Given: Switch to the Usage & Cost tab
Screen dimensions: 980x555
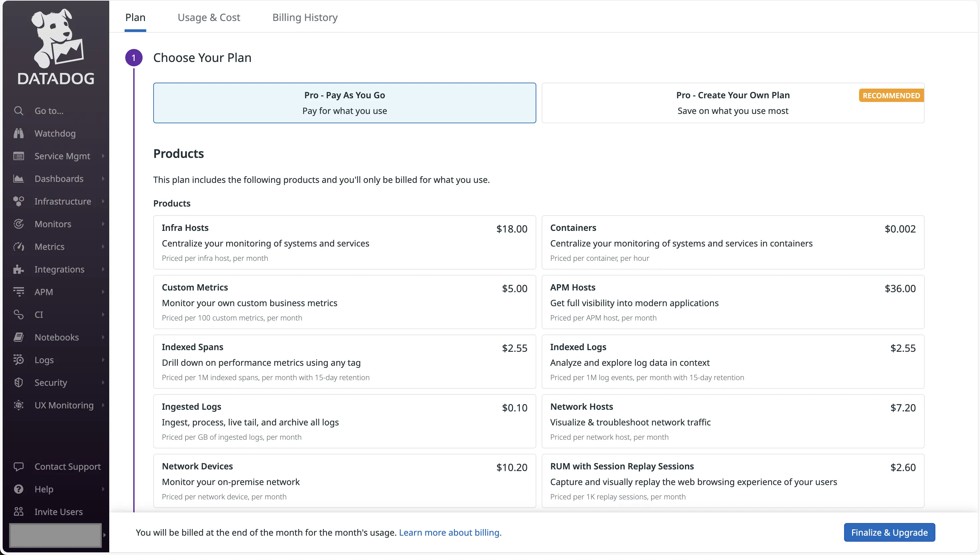Looking at the screenshot, I should coord(209,17).
